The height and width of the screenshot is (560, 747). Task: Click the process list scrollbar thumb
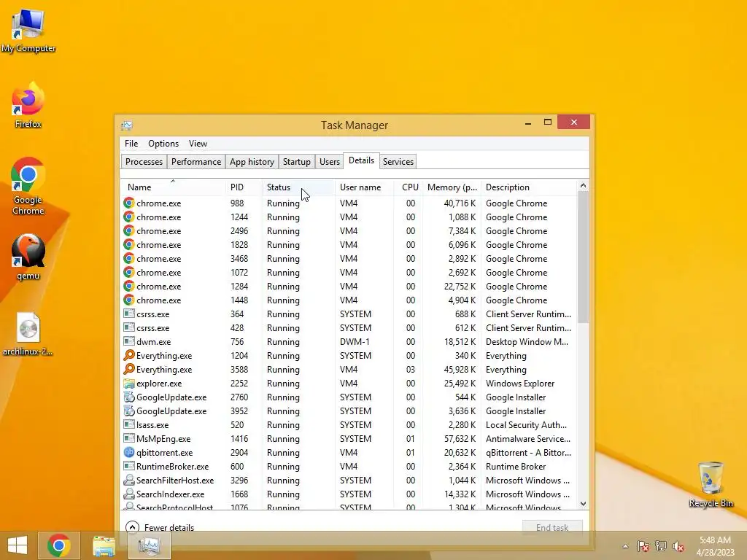pos(583,257)
